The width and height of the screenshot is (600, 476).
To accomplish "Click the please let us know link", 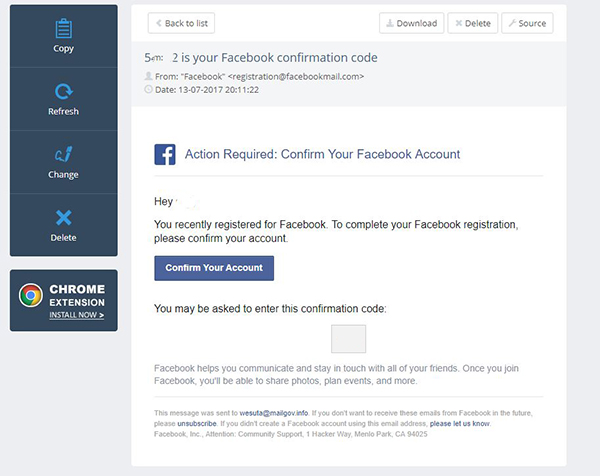I will pyautogui.click(x=460, y=424).
